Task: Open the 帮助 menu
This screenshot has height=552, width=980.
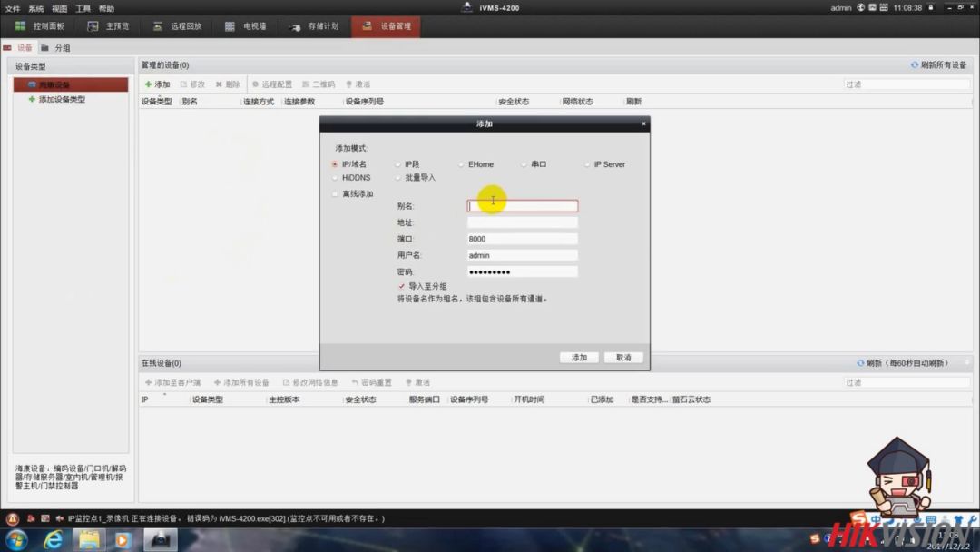Action: click(x=106, y=9)
